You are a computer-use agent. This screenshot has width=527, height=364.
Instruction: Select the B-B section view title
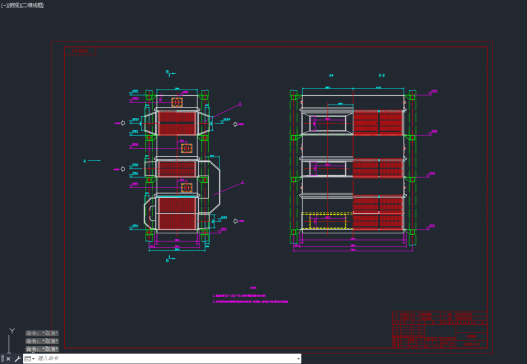pos(382,76)
